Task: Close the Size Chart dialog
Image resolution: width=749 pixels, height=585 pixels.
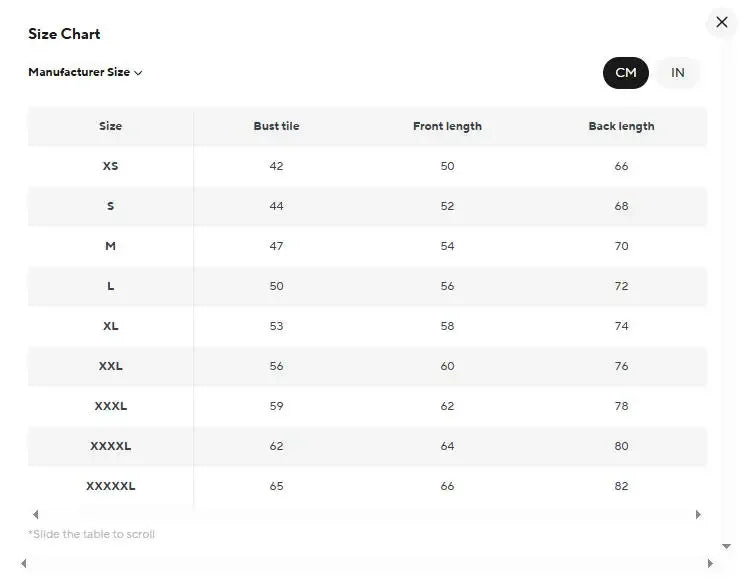Action: click(x=722, y=22)
